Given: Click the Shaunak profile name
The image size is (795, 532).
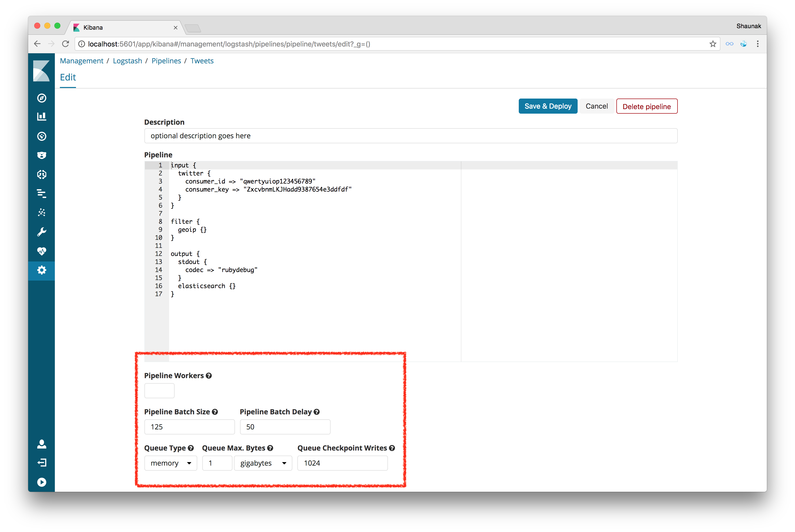Looking at the screenshot, I should click(x=748, y=26).
